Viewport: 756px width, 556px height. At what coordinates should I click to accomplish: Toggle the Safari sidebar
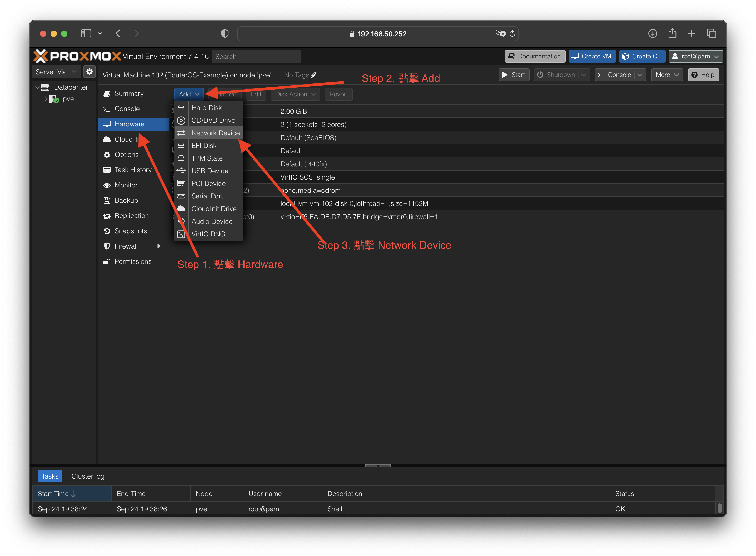[86, 34]
